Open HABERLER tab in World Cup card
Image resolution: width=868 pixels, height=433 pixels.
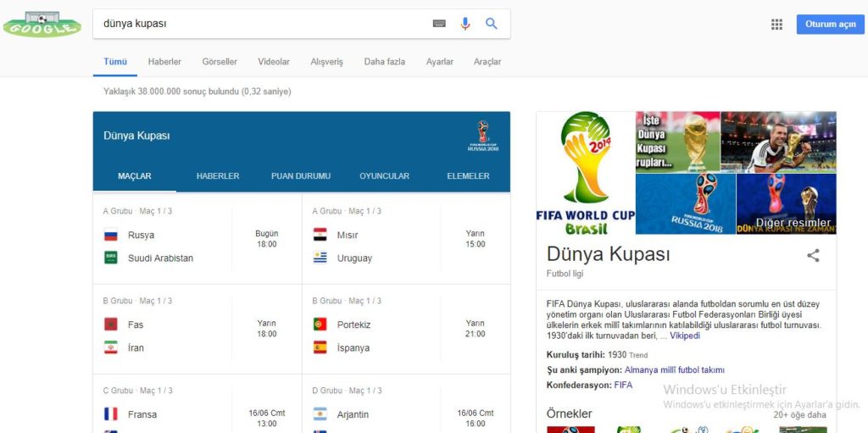pos(218,176)
